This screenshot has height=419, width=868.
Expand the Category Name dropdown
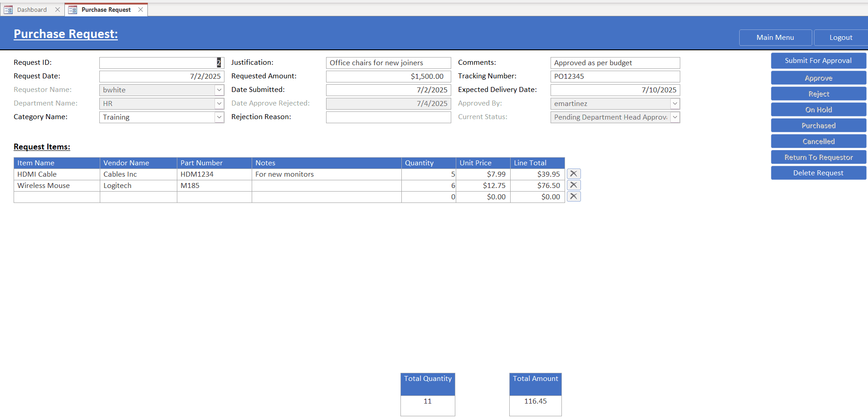pyautogui.click(x=219, y=117)
